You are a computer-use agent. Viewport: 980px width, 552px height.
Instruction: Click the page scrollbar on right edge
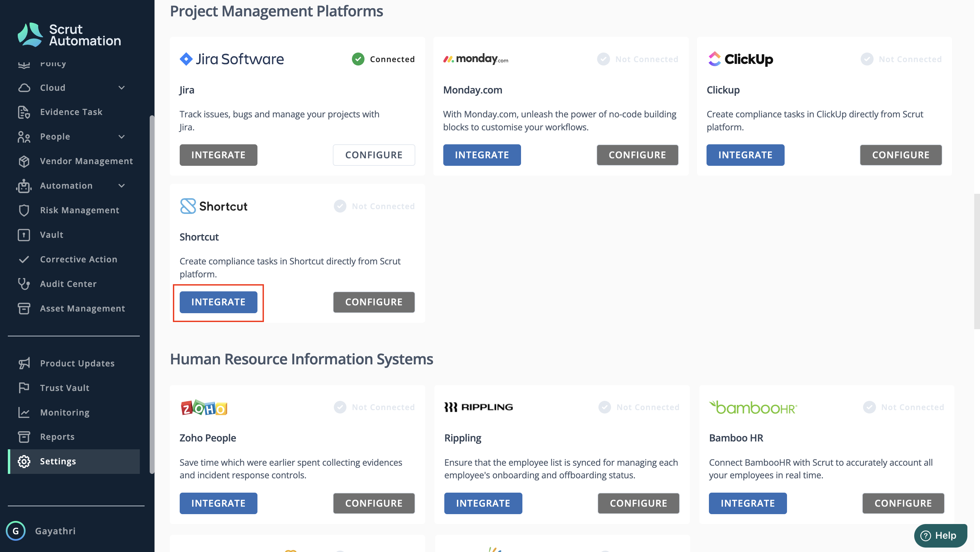point(977,261)
